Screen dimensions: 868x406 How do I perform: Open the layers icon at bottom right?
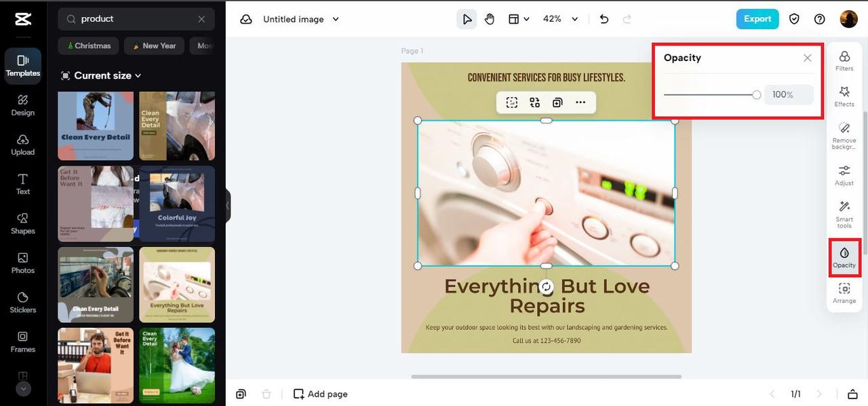tap(852, 394)
